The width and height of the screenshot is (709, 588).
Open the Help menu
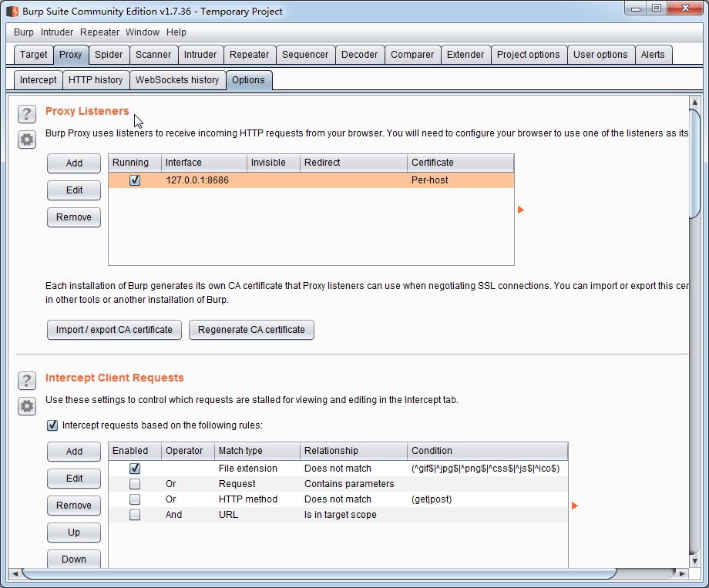click(176, 32)
